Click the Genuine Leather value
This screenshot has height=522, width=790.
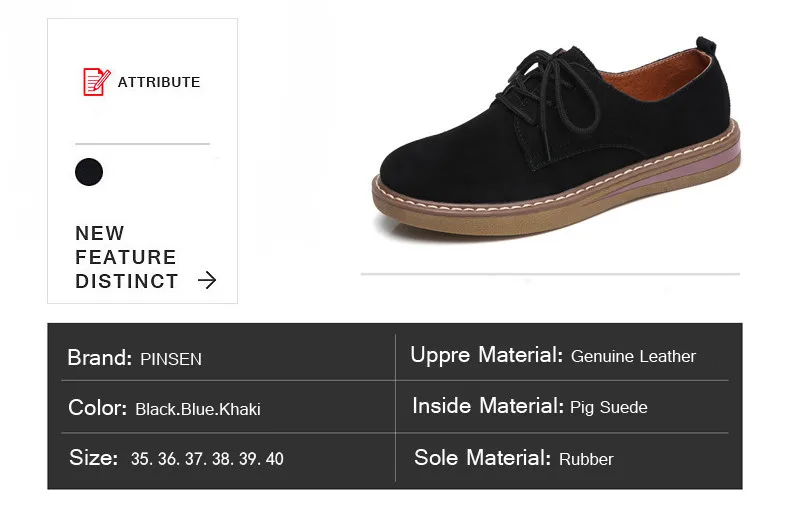[633, 356]
